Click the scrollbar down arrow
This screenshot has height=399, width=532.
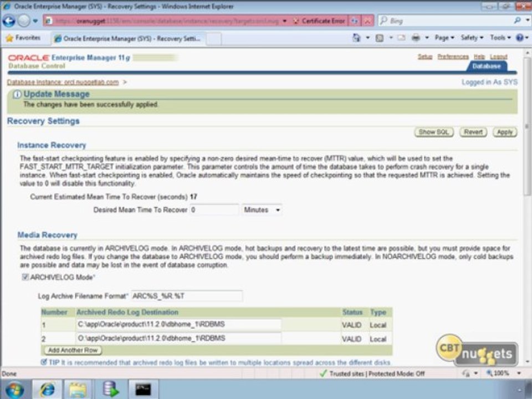[x=527, y=362]
